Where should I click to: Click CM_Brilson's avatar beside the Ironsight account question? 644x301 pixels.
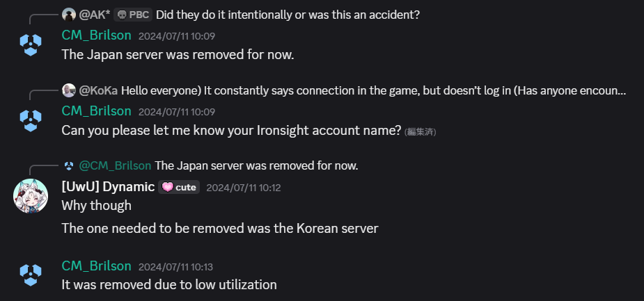[x=31, y=120]
